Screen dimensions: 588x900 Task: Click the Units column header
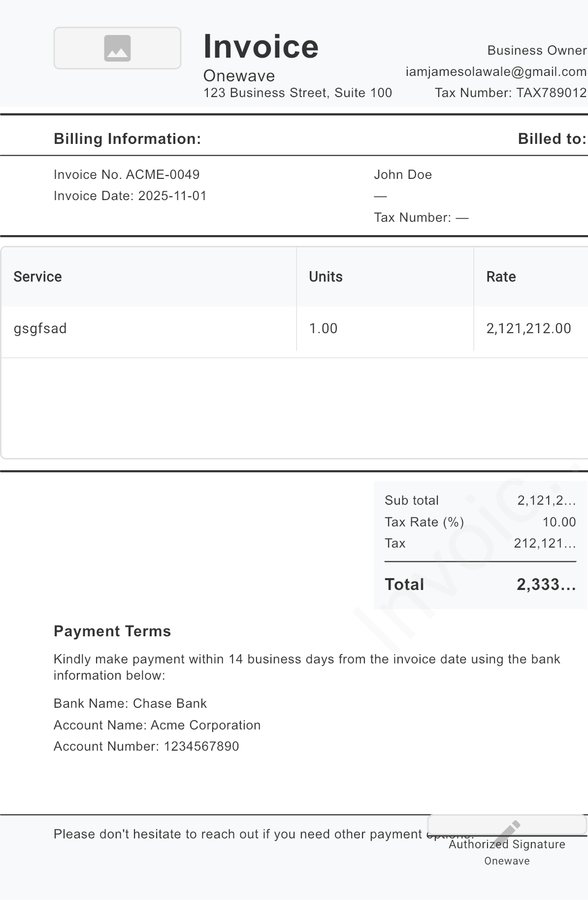click(326, 277)
